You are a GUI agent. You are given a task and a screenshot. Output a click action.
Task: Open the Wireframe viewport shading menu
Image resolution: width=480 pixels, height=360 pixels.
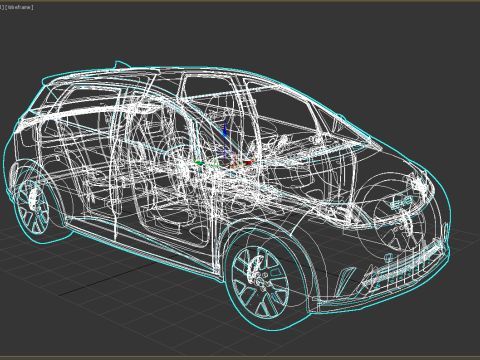(x=19, y=7)
